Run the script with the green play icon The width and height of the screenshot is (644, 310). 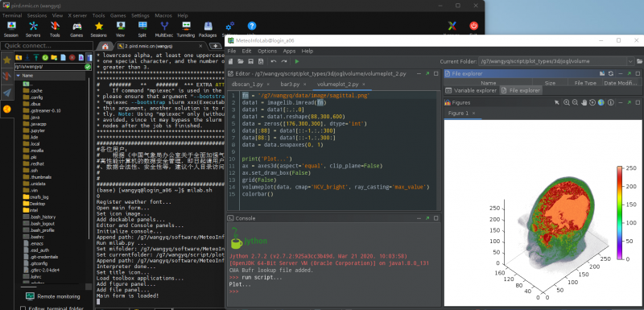[x=297, y=61]
